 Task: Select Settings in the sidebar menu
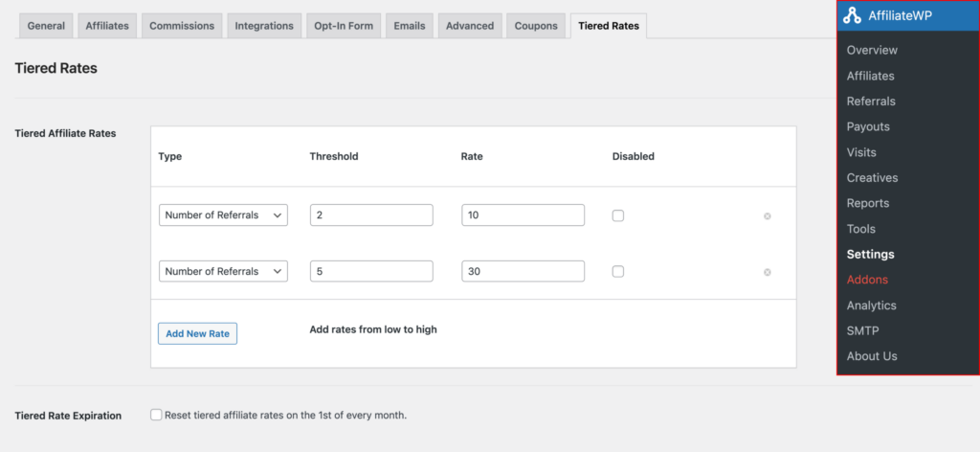(x=870, y=255)
